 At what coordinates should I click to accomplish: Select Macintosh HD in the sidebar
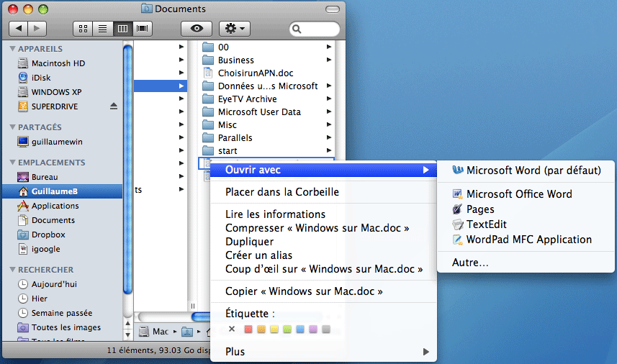tap(58, 63)
